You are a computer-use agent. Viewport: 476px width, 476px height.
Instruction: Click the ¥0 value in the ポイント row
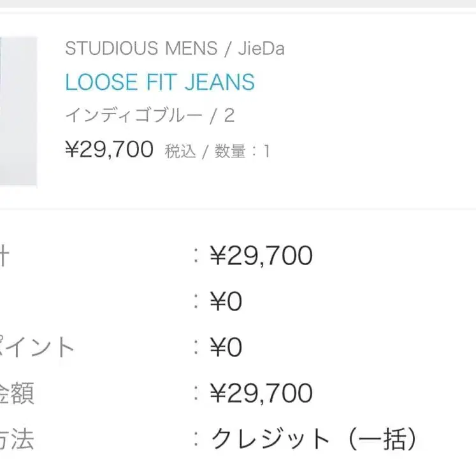tap(226, 348)
